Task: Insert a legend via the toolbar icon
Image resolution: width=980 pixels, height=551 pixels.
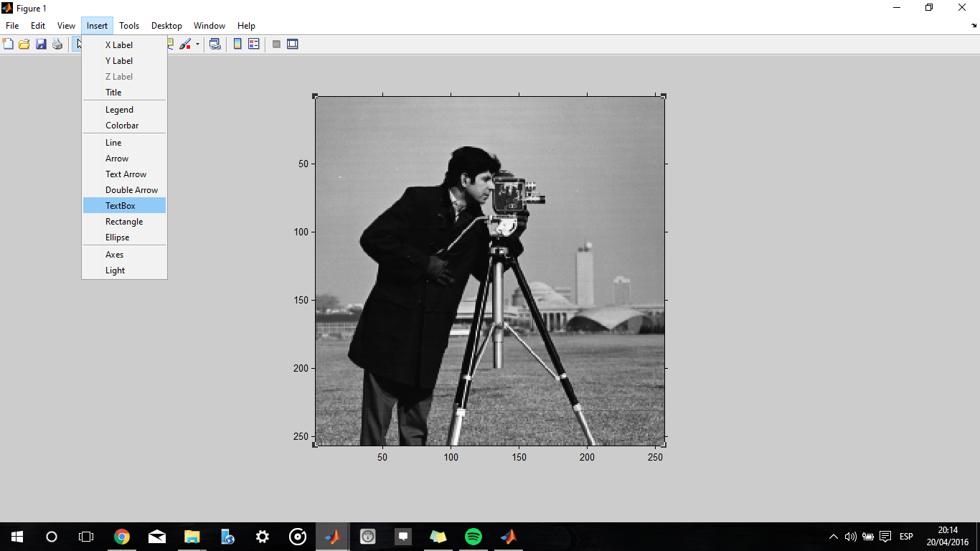Action: pyautogui.click(x=253, y=44)
